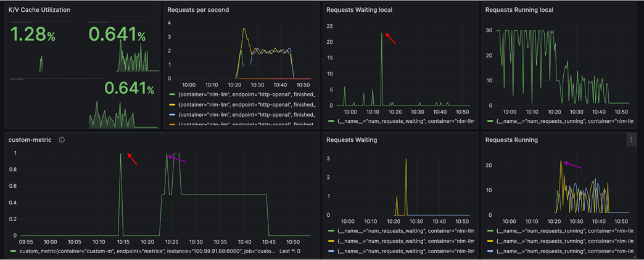The width and height of the screenshot is (644, 260).
Task: Click the custom-metric panel title
Action: (x=30, y=140)
